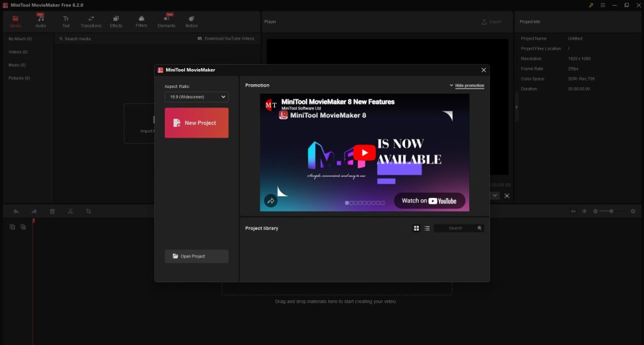The image size is (644, 345).
Task: Open MiniTool MovieMaker 8 New Features title
Action: tap(338, 102)
